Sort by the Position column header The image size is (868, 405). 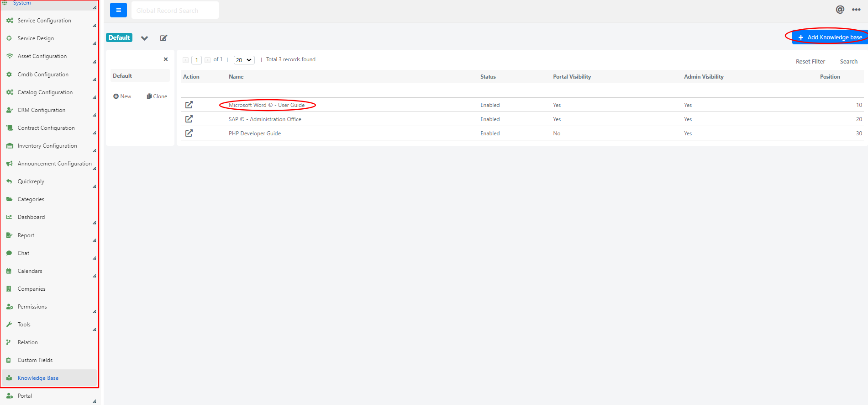click(x=830, y=77)
